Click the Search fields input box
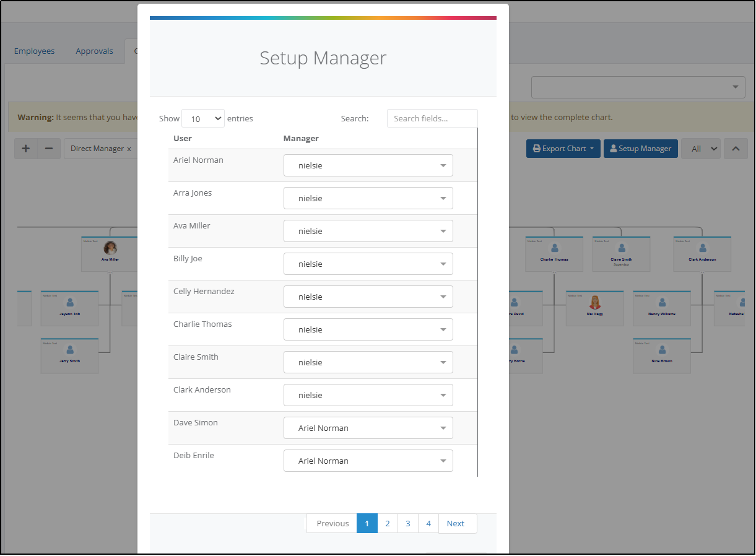 (432, 118)
